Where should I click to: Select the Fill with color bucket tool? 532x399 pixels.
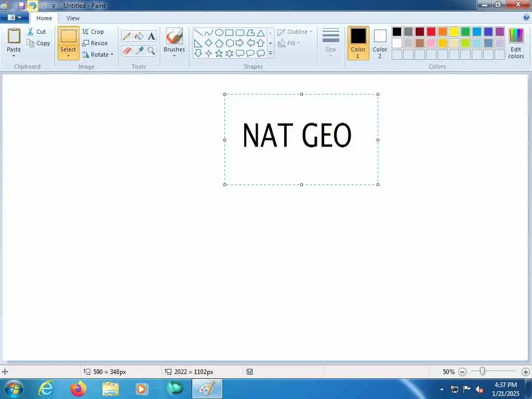(x=139, y=36)
